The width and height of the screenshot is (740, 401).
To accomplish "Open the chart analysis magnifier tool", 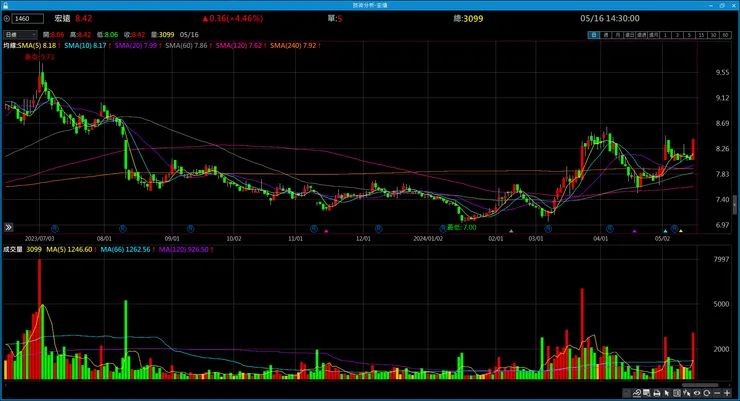I will click(x=637, y=393).
